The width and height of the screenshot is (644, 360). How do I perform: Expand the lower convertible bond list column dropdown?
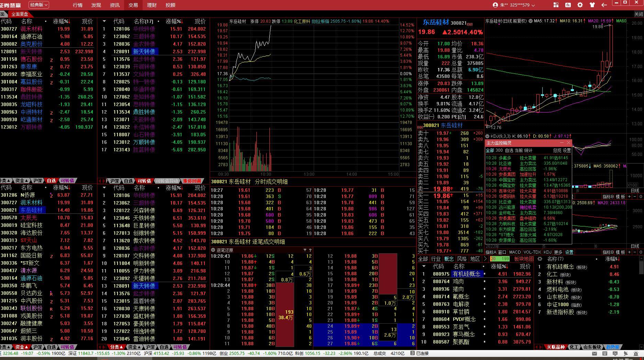pyautogui.click(x=104, y=188)
